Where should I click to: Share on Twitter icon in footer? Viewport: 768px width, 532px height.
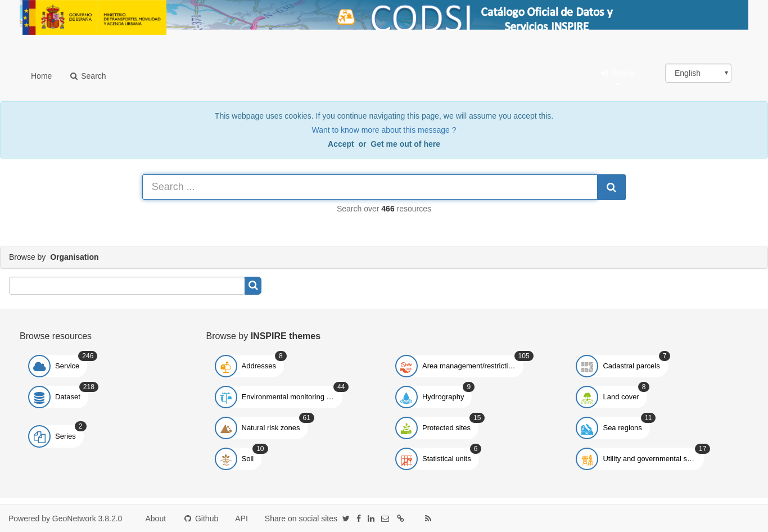click(346, 519)
